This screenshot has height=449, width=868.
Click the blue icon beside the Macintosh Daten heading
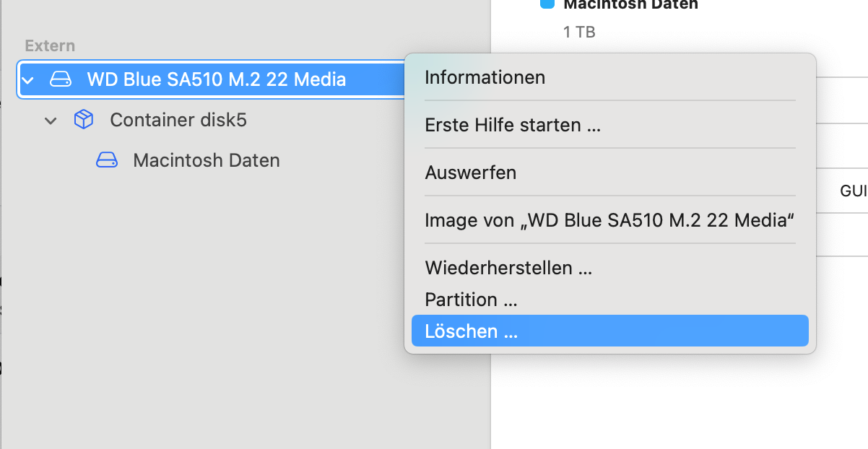pyautogui.click(x=547, y=4)
